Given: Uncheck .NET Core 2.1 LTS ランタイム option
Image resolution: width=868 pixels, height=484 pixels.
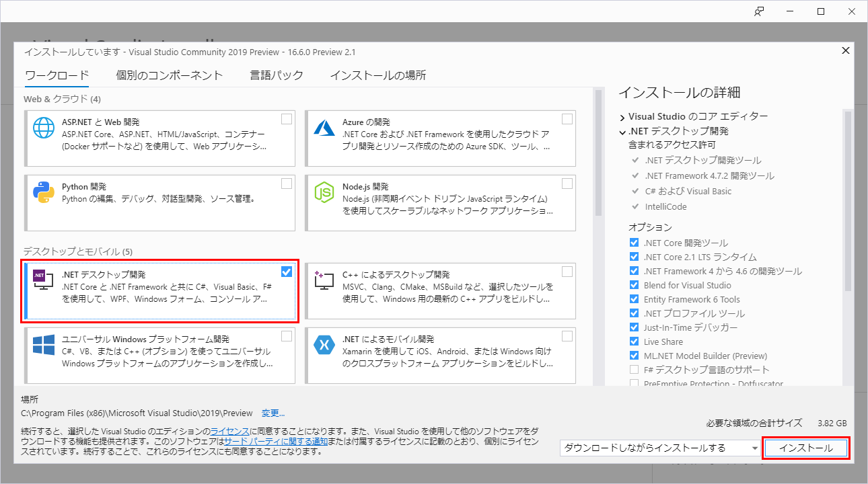Looking at the screenshot, I should coord(634,257).
